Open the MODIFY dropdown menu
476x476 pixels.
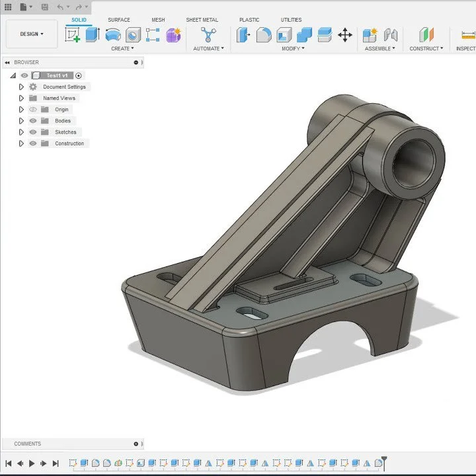pos(293,48)
